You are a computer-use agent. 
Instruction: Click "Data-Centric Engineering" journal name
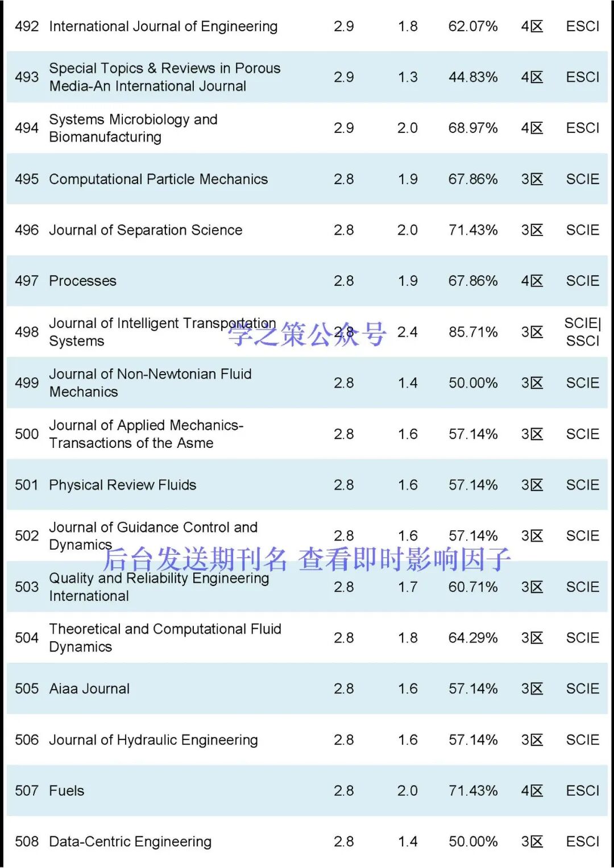[130, 842]
